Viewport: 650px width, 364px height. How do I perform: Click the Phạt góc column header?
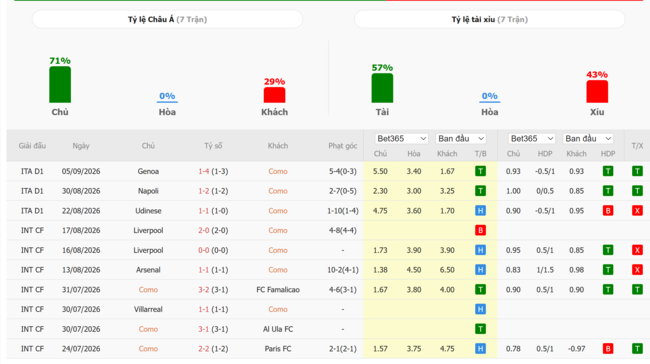coord(342,146)
